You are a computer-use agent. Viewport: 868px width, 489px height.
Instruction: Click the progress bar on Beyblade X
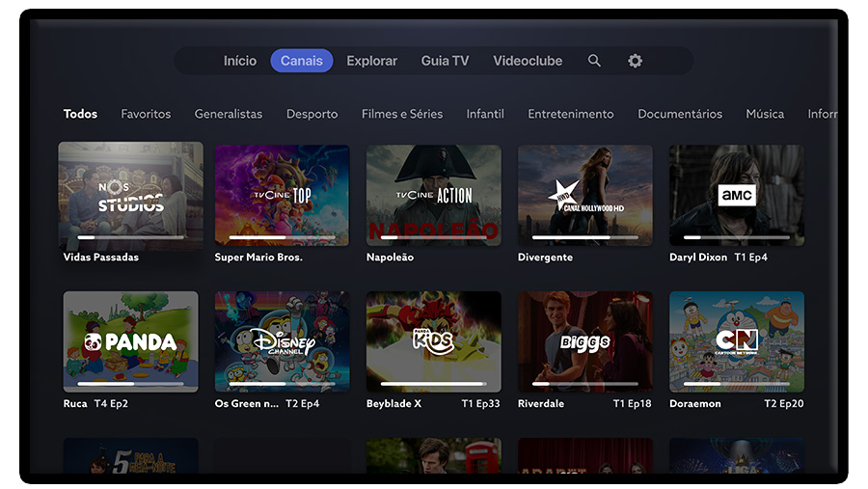coord(434,383)
